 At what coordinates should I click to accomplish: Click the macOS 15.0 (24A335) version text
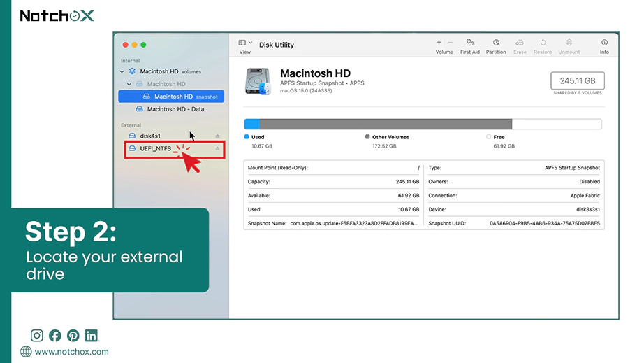[x=306, y=91]
